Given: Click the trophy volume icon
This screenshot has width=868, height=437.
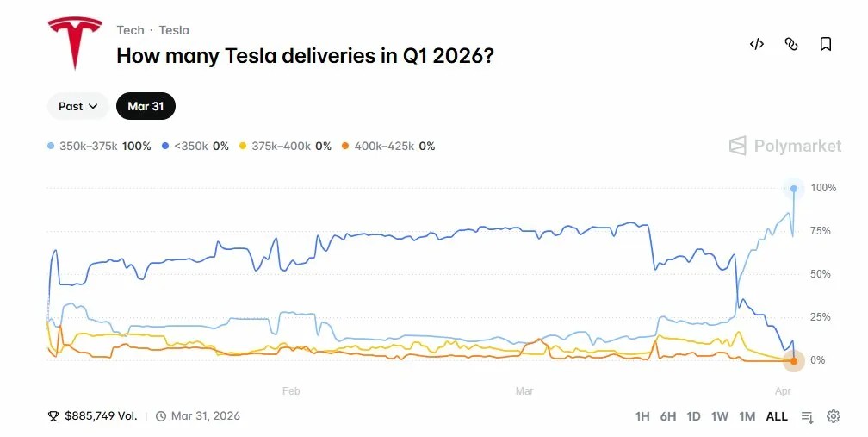Looking at the screenshot, I should 53,416.
